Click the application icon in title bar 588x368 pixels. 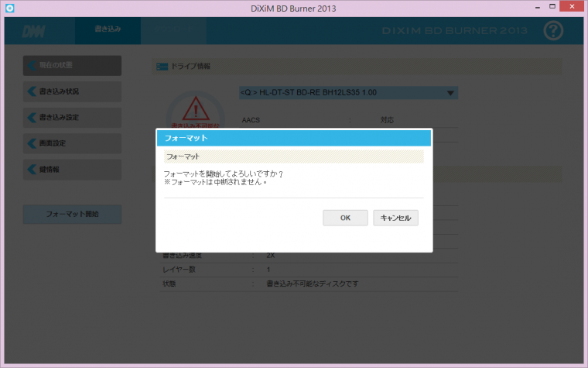click(x=10, y=8)
